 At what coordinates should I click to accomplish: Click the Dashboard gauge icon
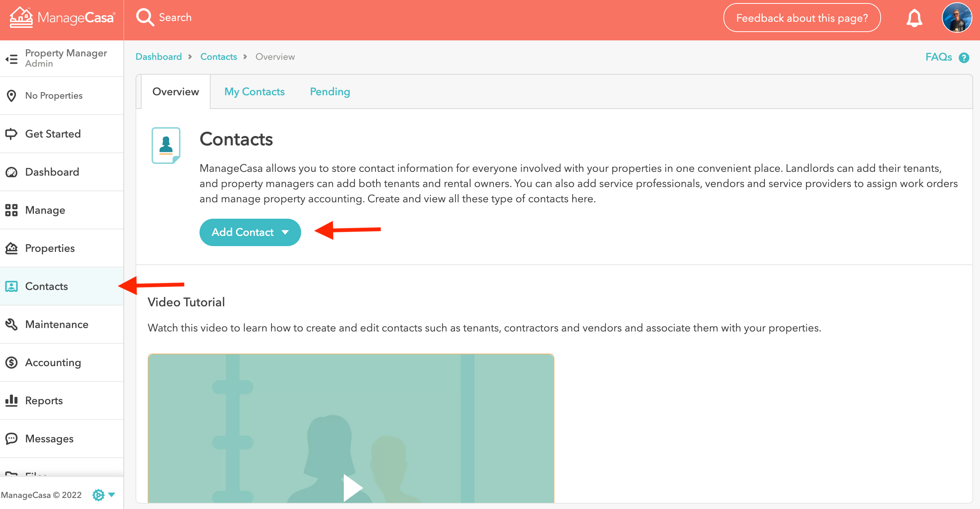coord(11,172)
